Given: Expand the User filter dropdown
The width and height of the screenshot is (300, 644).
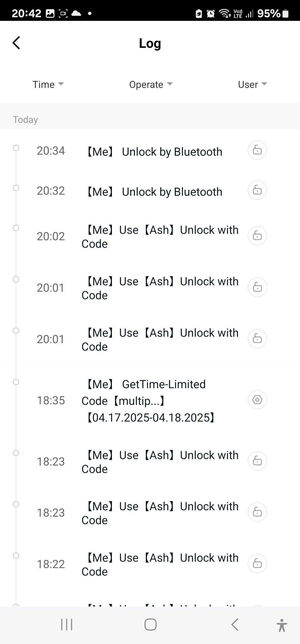Looking at the screenshot, I should click(252, 84).
